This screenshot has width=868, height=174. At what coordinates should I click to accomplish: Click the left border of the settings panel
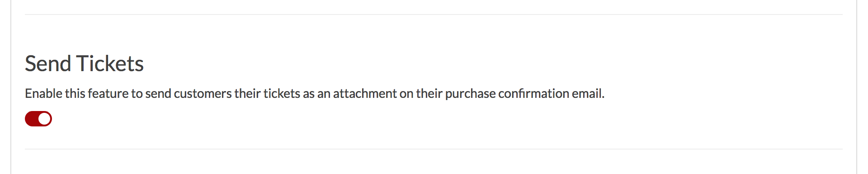point(11,87)
